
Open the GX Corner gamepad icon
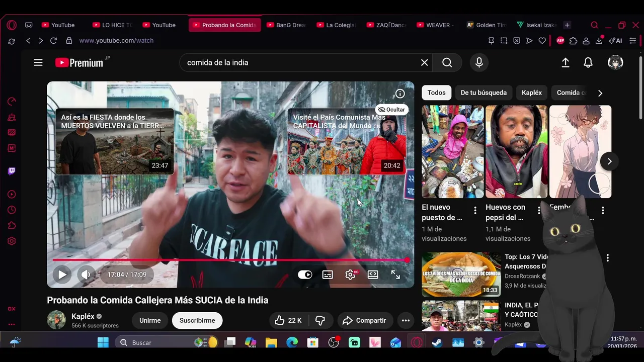[29, 25]
